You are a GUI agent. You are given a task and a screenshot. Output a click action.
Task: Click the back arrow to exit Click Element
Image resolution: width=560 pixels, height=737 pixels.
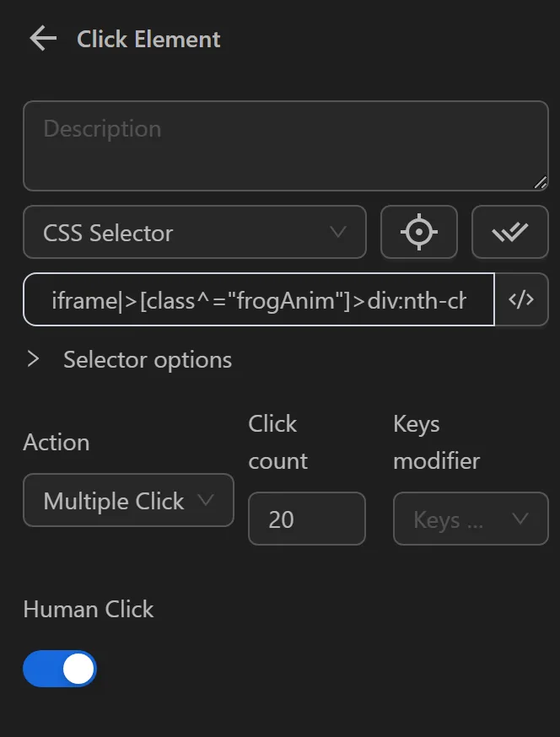41,38
